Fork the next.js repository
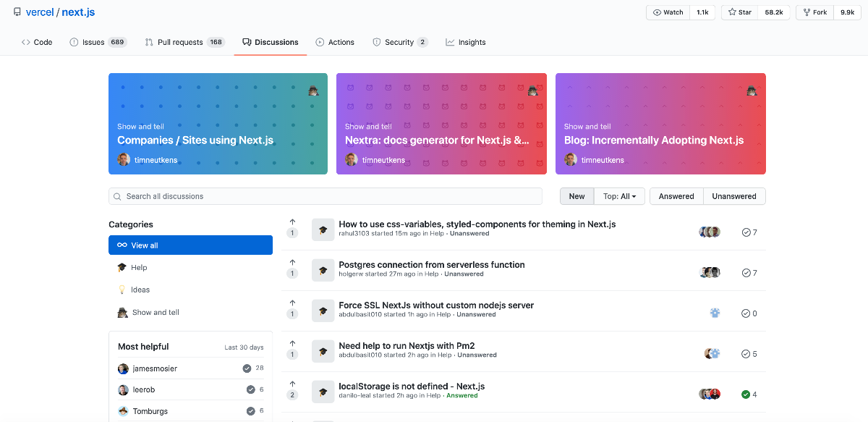The width and height of the screenshot is (868, 422). [x=814, y=12]
